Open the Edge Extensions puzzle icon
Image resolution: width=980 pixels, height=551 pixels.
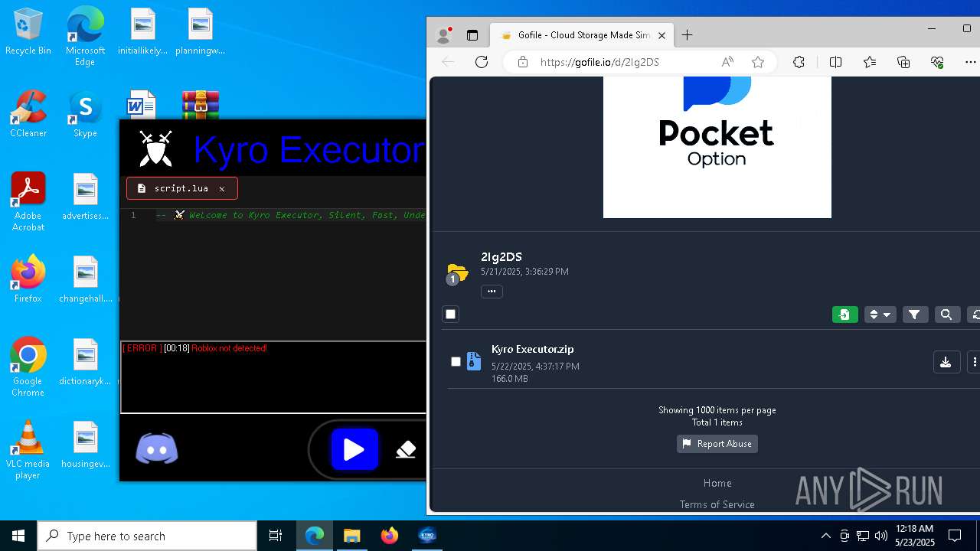799,62
